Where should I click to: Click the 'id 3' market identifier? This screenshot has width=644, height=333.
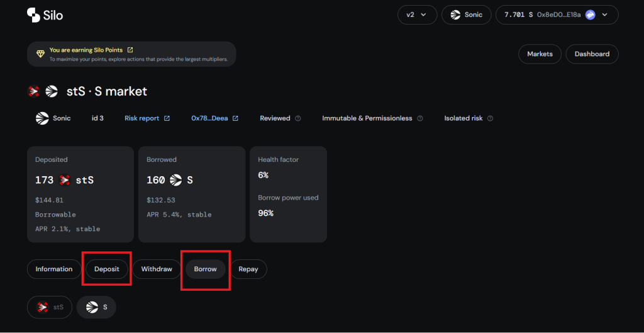pyautogui.click(x=97, y=118)
